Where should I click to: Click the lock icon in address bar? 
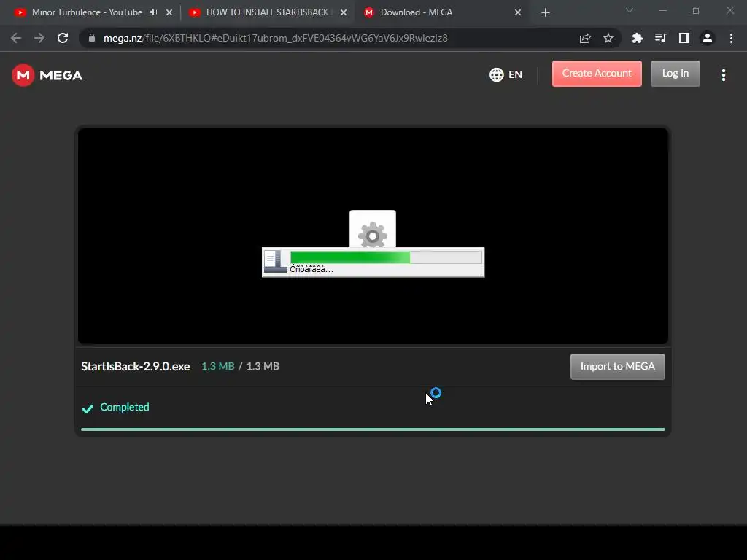92,38
